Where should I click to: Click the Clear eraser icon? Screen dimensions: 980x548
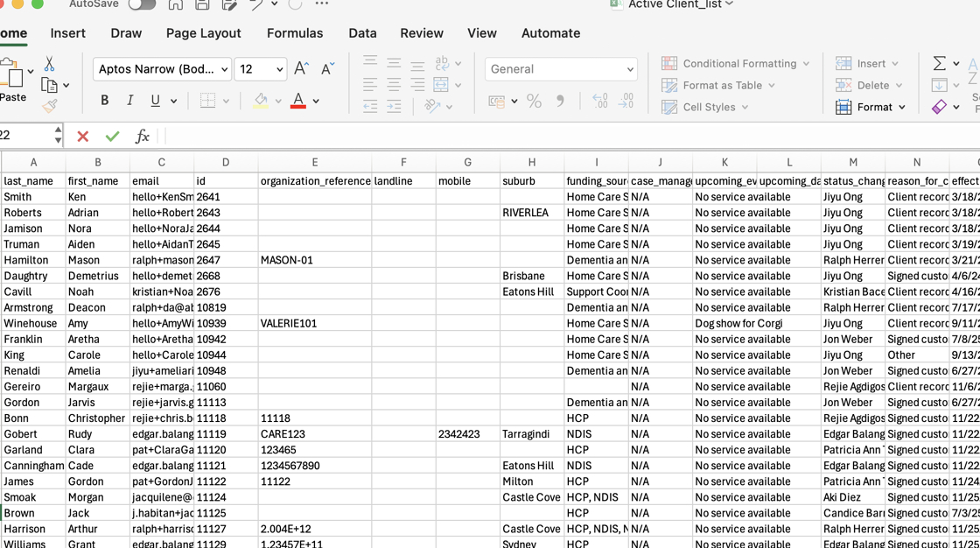939,107
